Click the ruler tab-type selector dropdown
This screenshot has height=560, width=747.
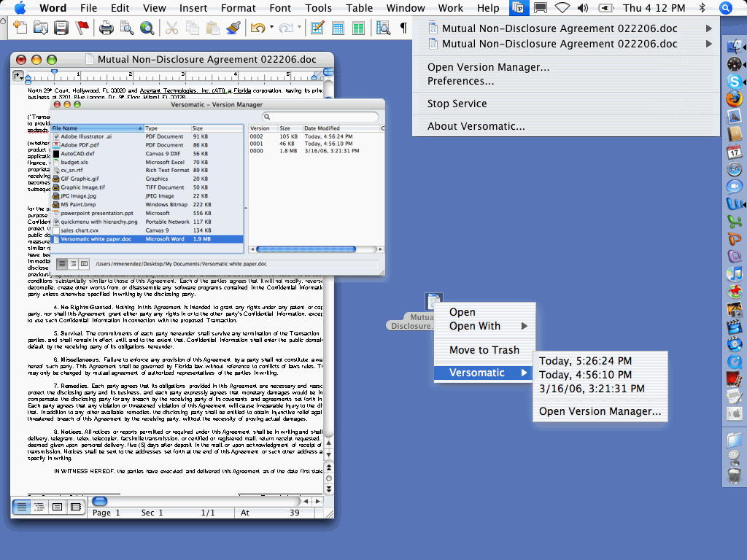[x=18, y=76]
